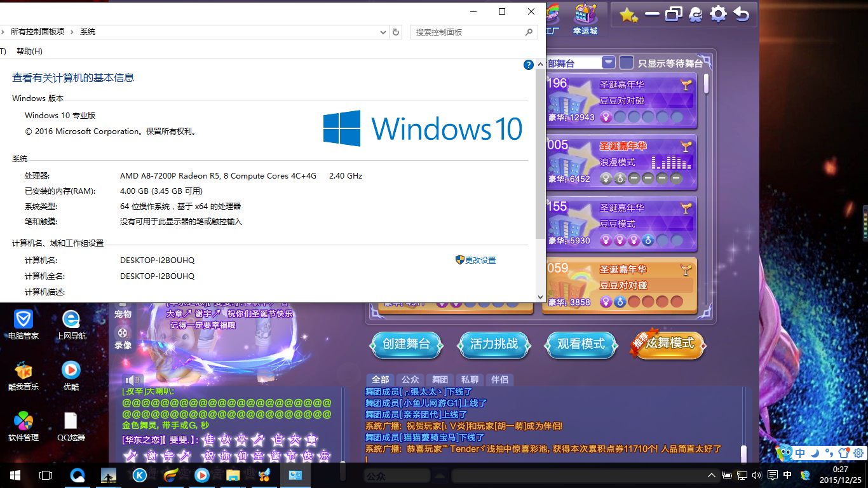Join room 196 豆豆对对碰

tap(621, 100)
